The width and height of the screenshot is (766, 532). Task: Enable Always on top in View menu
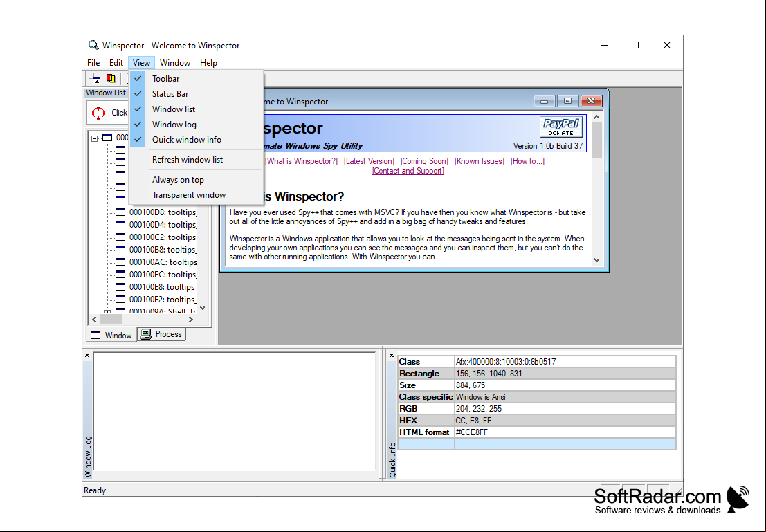[197, 180]
